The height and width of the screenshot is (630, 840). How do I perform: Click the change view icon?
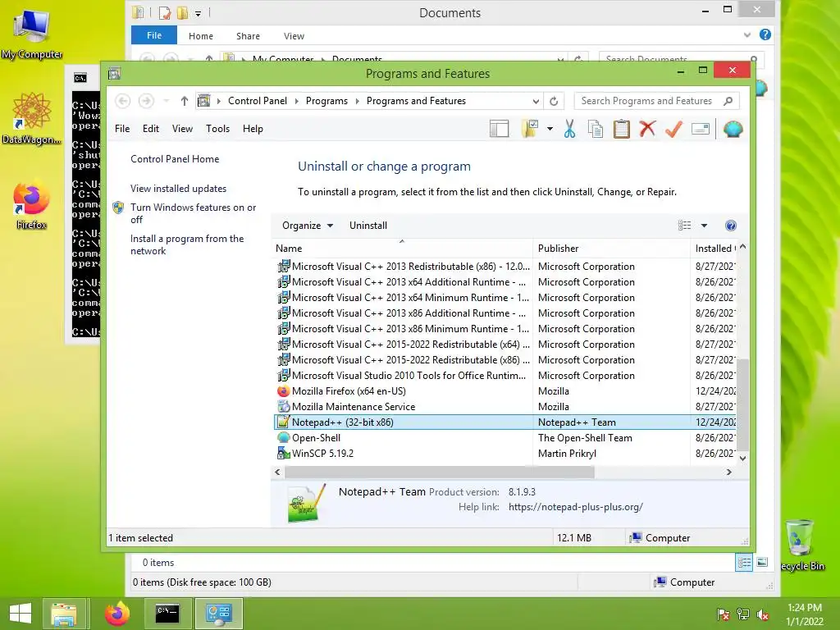coord(684,226)
